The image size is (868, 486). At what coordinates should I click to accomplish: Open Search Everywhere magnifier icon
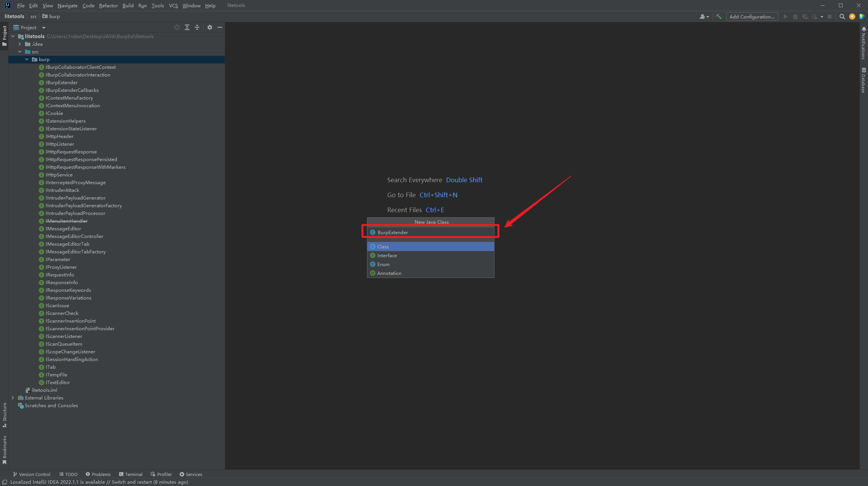pos(842,17)
